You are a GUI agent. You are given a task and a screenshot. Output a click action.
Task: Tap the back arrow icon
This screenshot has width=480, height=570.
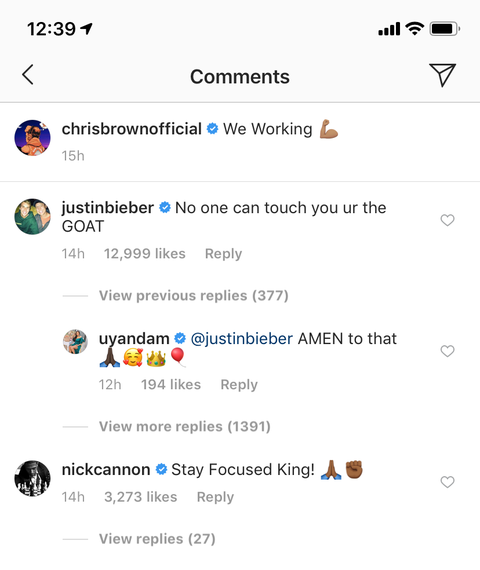(28, 75)
